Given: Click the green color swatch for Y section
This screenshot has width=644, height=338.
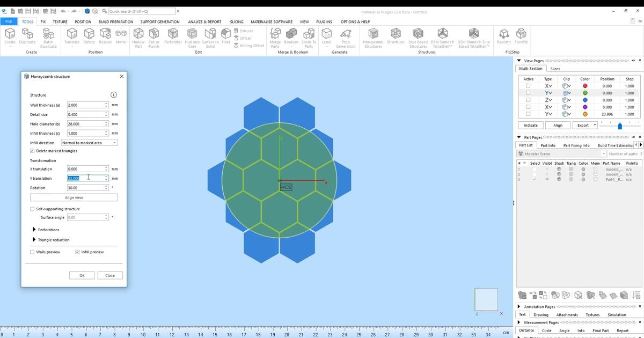Looking at the screenshot, I should point(584,93).
